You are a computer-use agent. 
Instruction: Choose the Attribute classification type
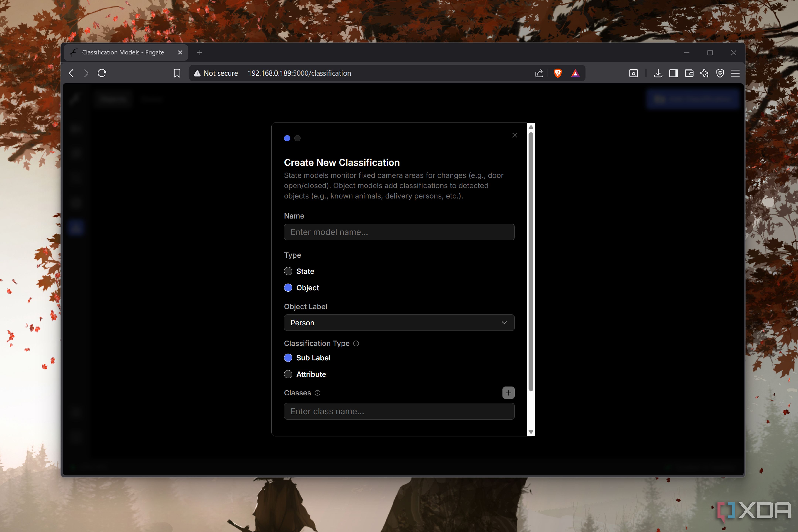point(288,374)
